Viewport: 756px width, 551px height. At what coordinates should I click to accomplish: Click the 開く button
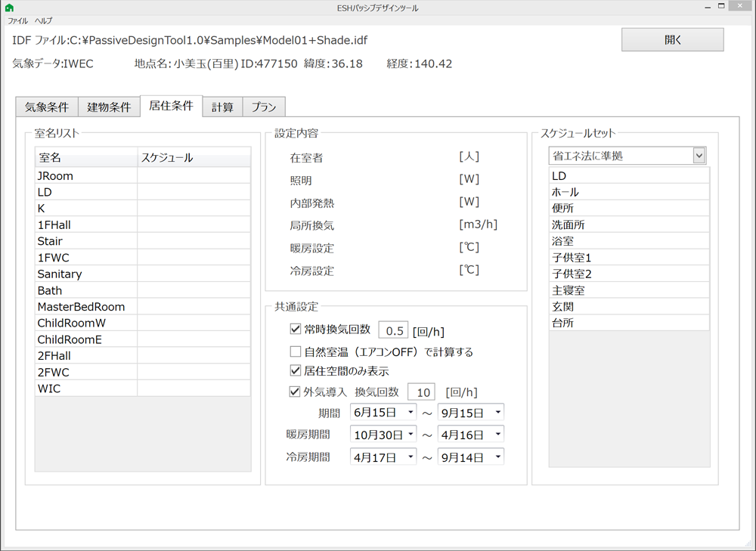coord(672,40)
